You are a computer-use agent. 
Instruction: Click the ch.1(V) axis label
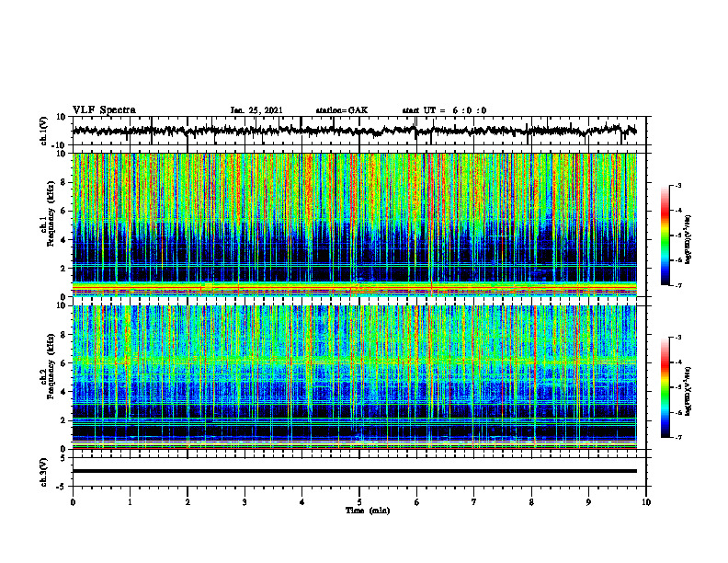(x=44, y=131)
